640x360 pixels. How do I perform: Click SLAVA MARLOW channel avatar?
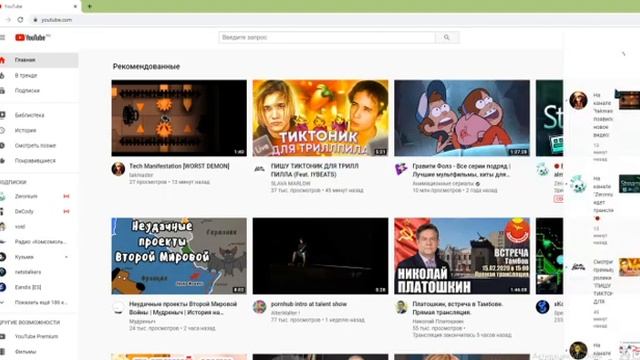pos(260,169)
